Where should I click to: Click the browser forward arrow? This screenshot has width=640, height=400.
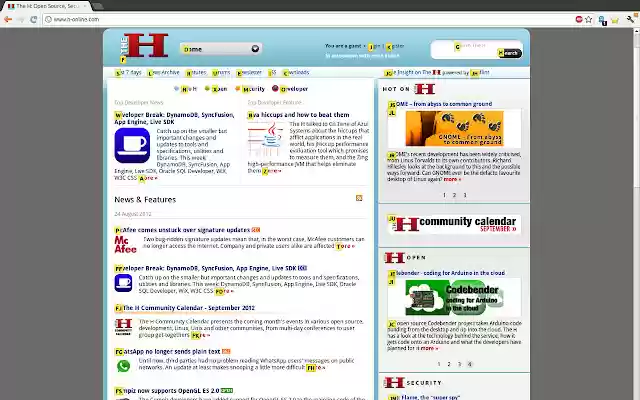click(x=21, y=19)
